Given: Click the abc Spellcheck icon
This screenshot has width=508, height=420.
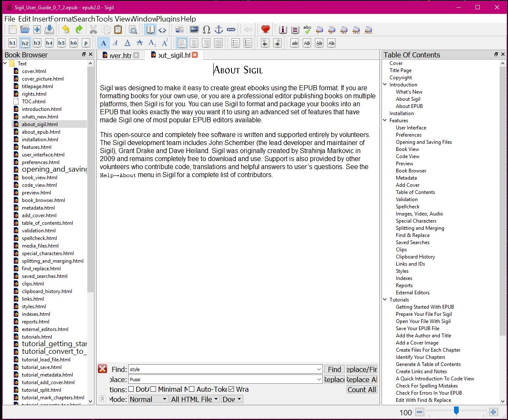Looking at the screenshot, I should (x=307, y=30).
